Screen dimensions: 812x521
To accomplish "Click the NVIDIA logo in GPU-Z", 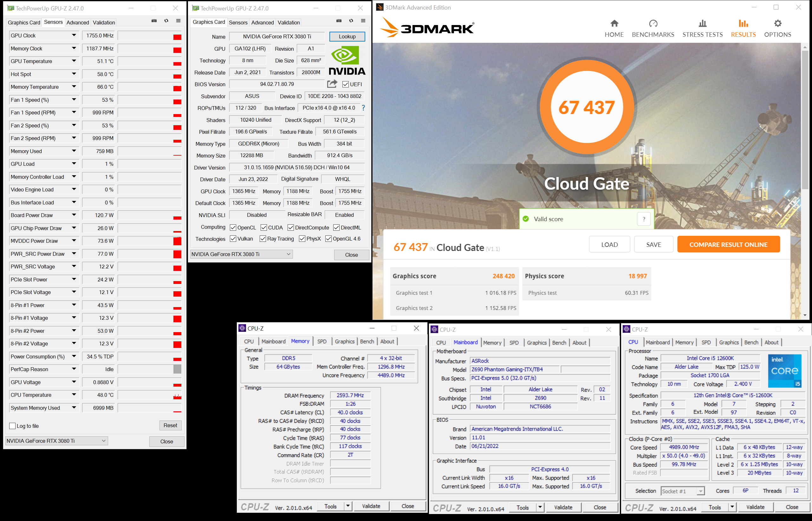I will [347, 61].
